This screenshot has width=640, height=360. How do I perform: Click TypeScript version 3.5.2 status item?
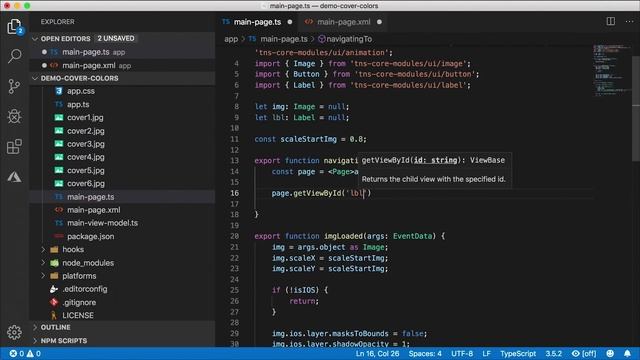coord(553,353)
